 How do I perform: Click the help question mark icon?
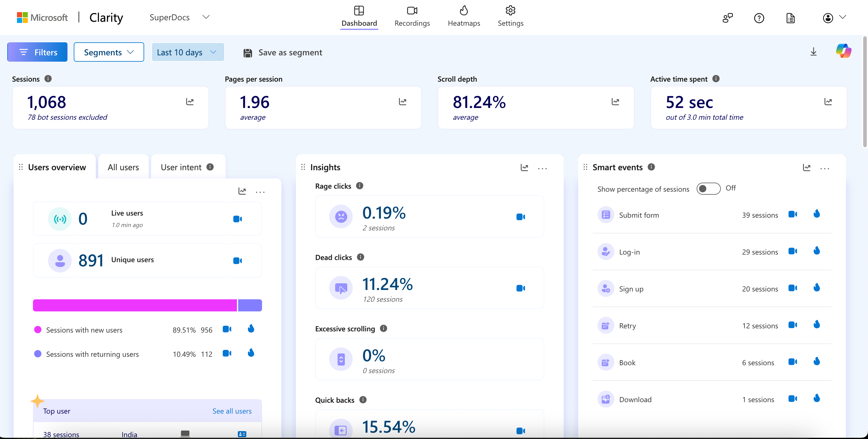(x=759, y=18)
